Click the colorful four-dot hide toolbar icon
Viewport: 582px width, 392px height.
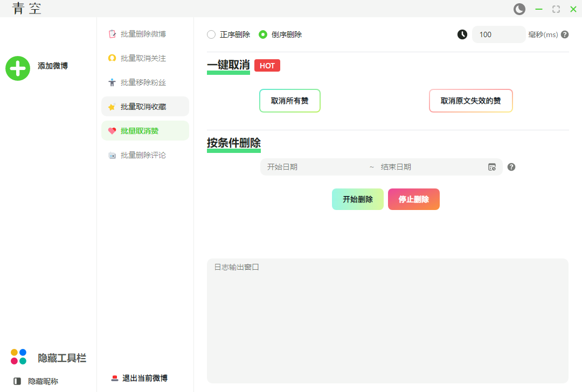18,356
